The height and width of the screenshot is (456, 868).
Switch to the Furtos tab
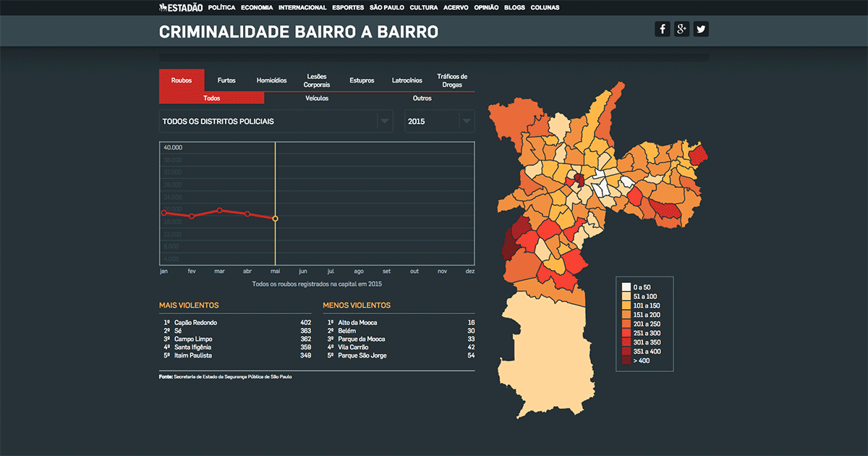click(226, 80)
